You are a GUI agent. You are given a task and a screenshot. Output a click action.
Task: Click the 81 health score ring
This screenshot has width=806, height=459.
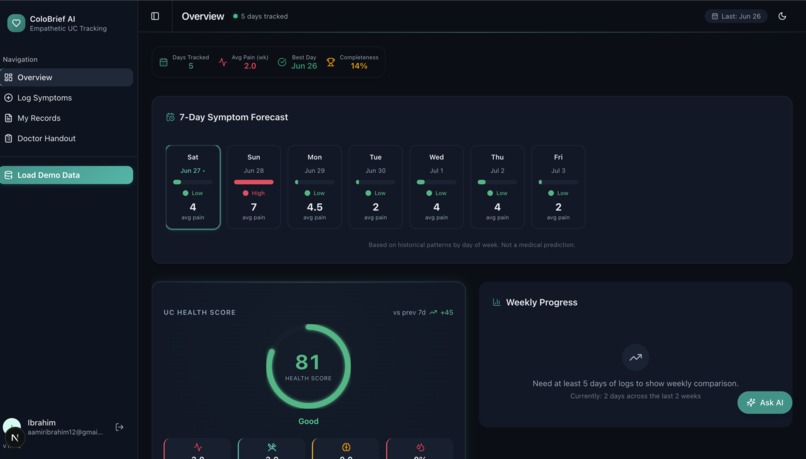click(308, 366)
